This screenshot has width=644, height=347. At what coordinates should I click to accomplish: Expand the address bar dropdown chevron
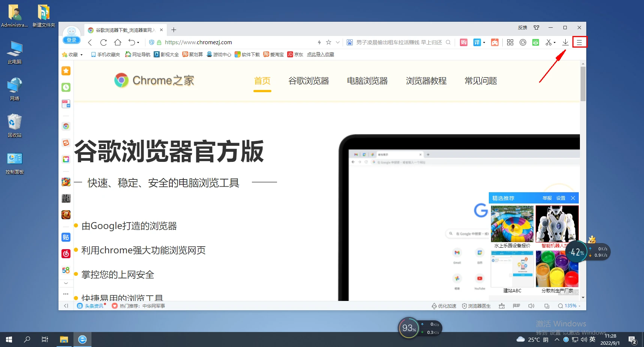[x=338, y=42]
